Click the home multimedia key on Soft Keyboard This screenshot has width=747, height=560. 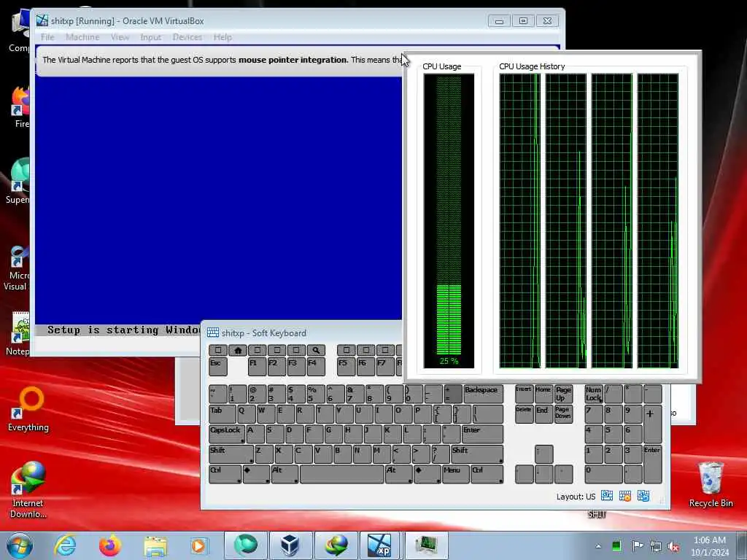[x=238, y=350]
